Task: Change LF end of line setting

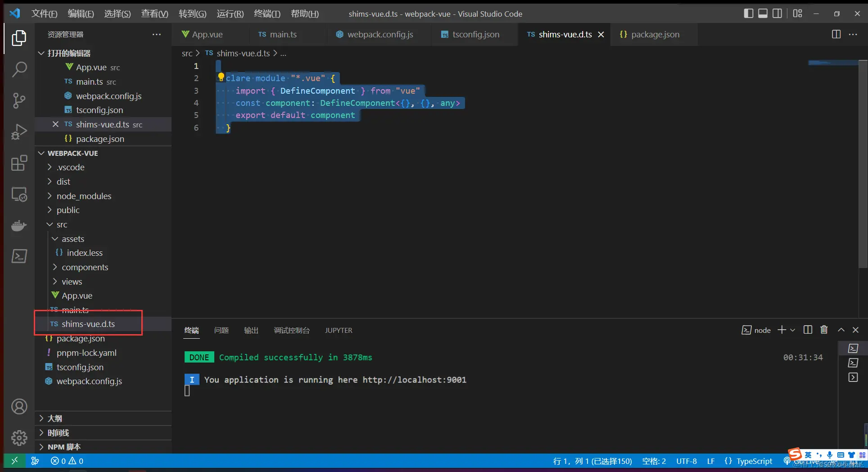Action: [x=710, y=461]
